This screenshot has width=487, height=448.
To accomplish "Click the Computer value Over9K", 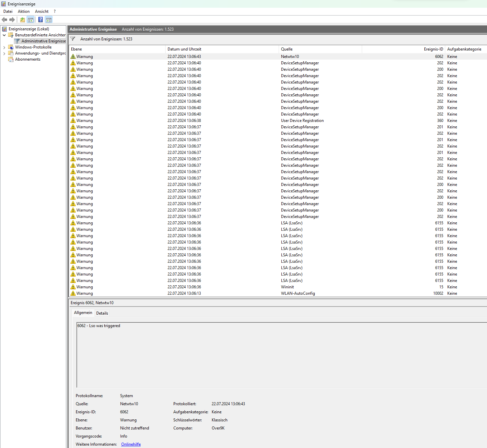I will pyautogui.click(x=218, y=428).
